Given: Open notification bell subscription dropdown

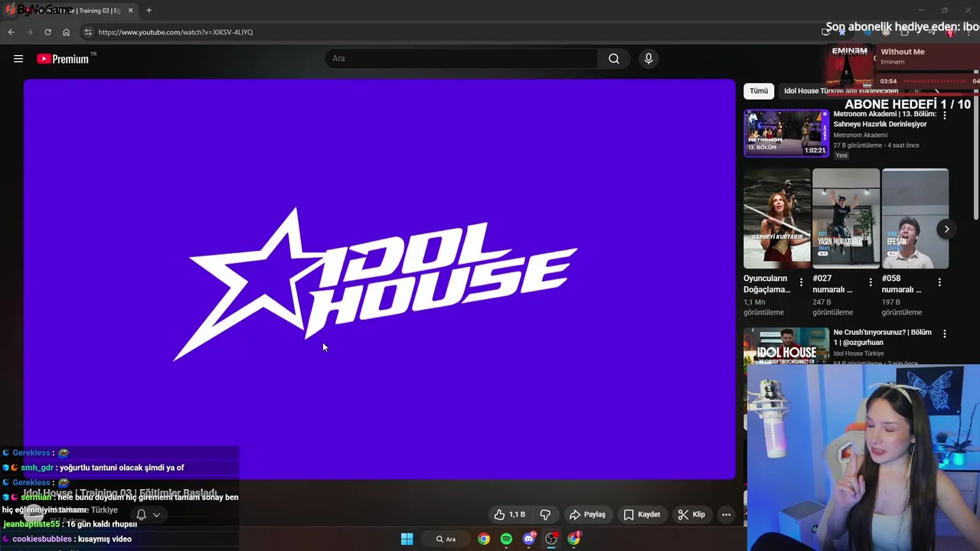Looking at the screenshot, I should tap(148, 515).
